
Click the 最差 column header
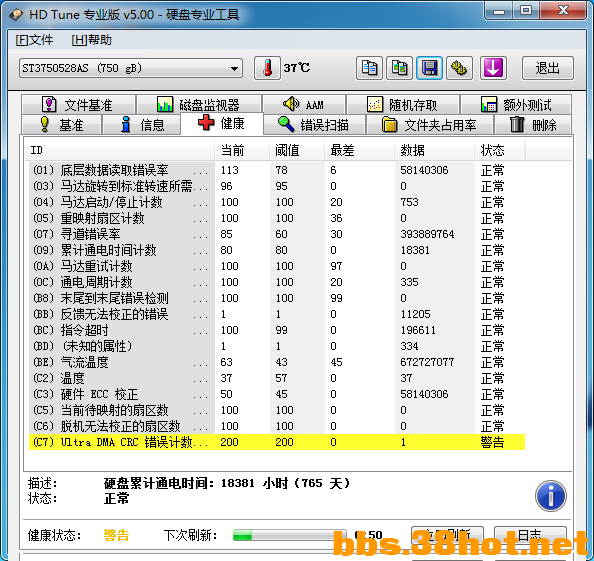click(359, 150)
